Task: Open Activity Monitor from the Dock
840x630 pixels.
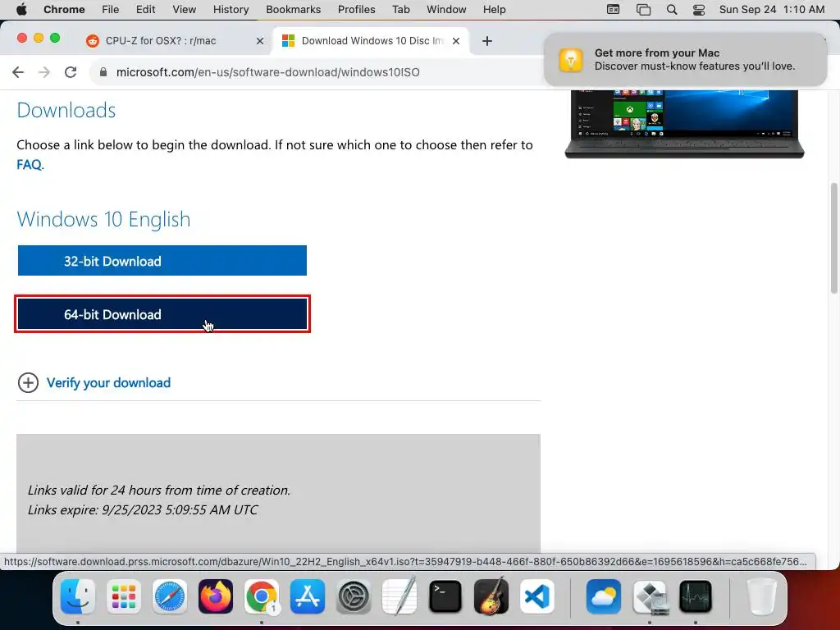Action: pos(696,596)
